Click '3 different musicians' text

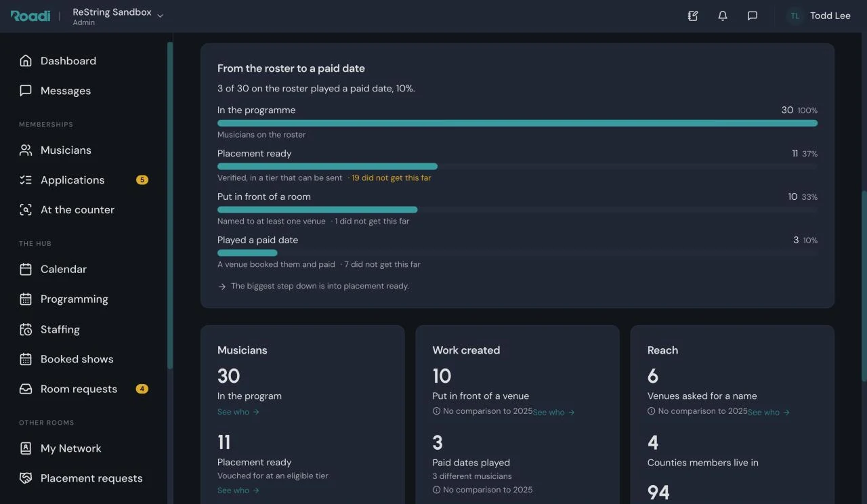[x=472, y=476]
